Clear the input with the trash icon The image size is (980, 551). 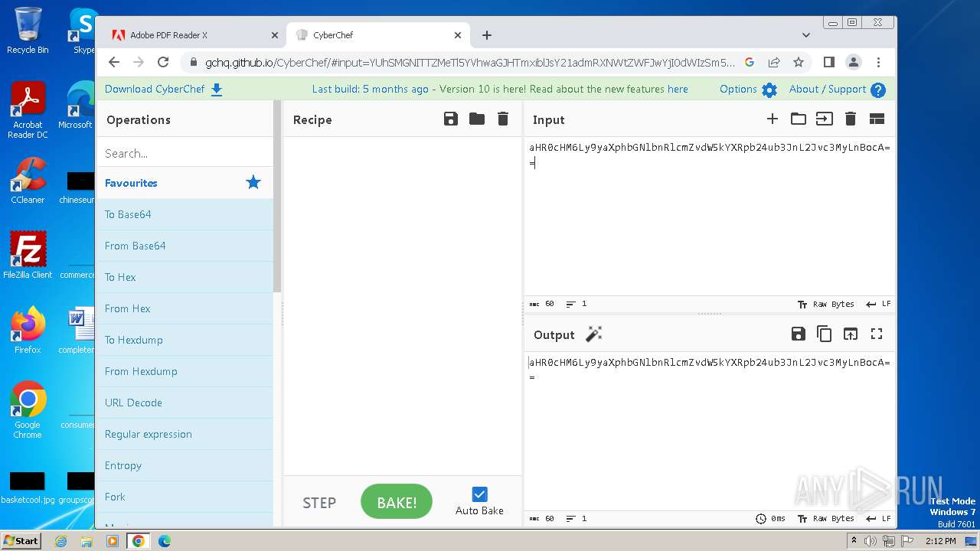[851, 119]
